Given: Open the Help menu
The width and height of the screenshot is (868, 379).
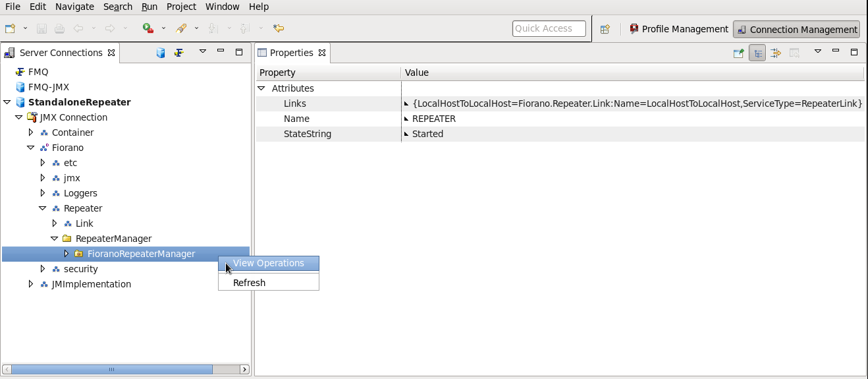Looking at the screenshot, I should (x=259, y=7).
